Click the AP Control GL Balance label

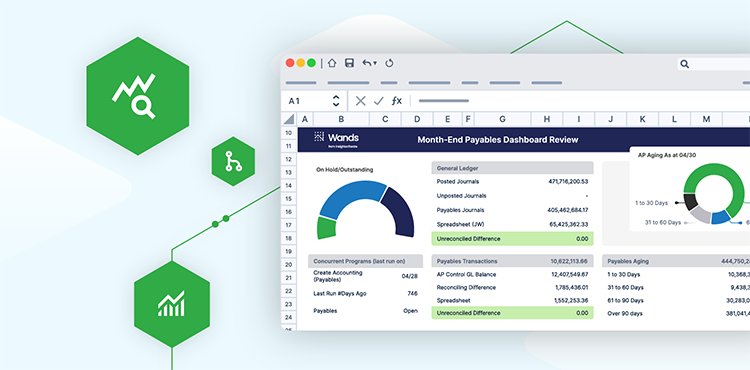click(466, 274)
